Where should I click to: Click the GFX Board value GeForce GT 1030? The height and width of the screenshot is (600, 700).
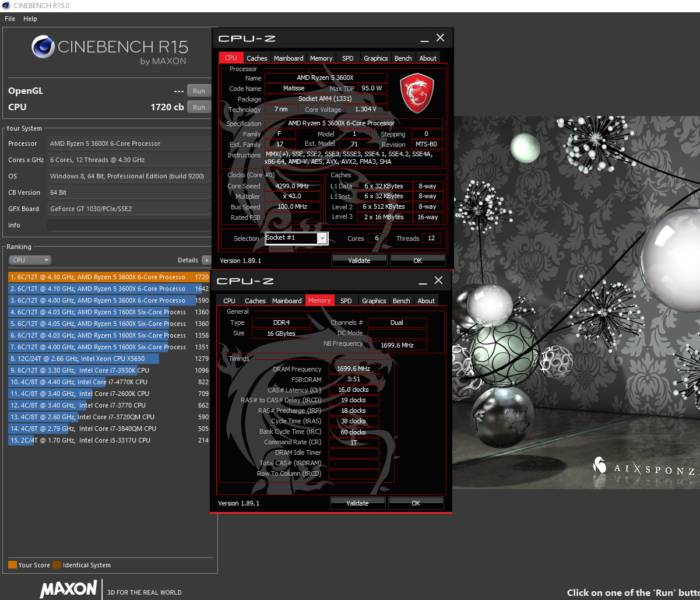(129, 209)
